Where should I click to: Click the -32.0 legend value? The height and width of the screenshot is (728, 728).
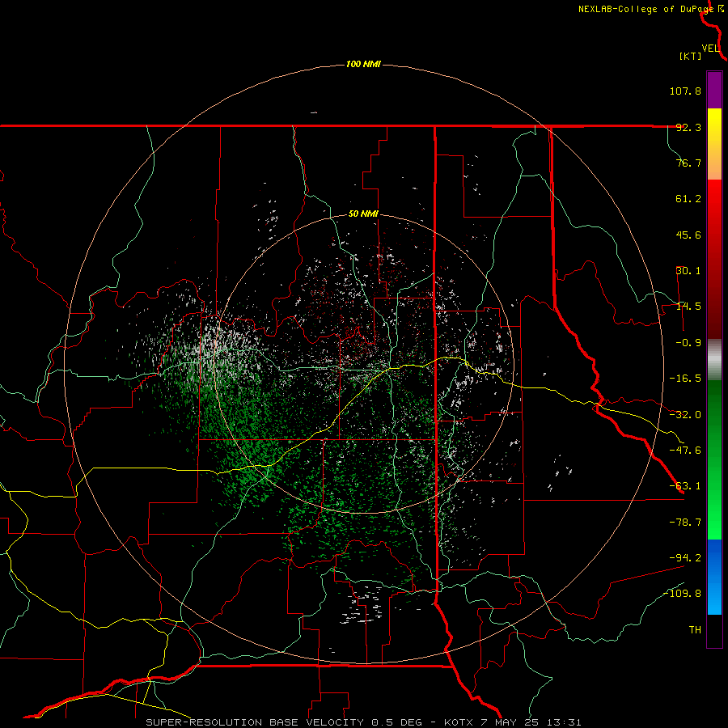685,415
